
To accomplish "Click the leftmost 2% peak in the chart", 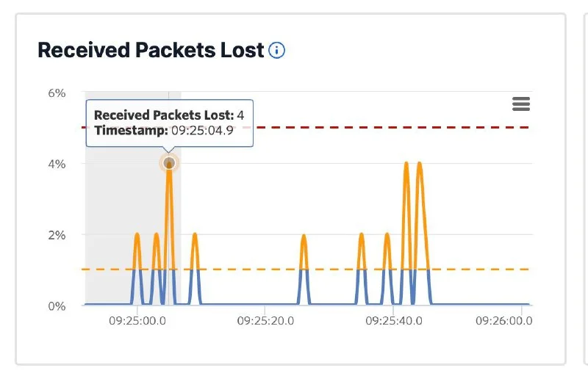I will [137, 236].
